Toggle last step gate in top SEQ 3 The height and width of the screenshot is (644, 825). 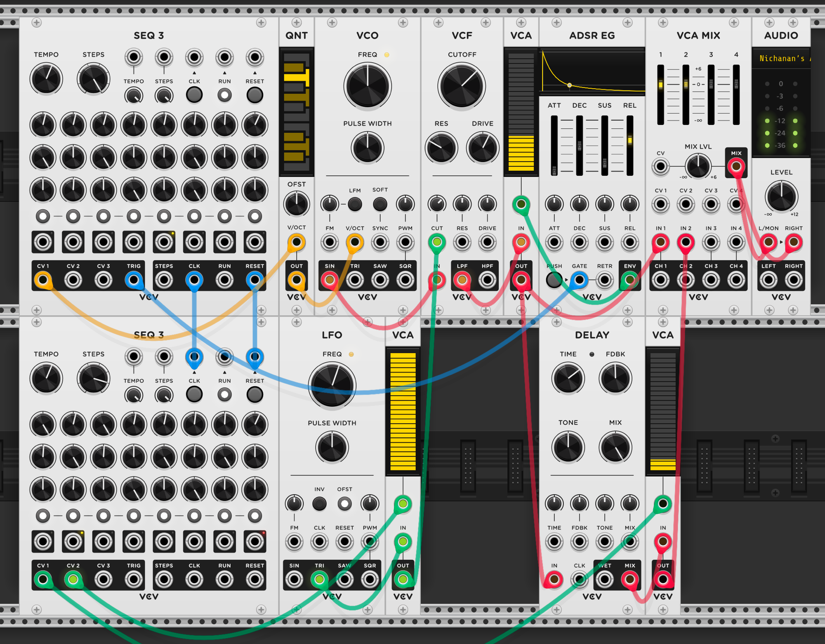[x=255, y=216]
